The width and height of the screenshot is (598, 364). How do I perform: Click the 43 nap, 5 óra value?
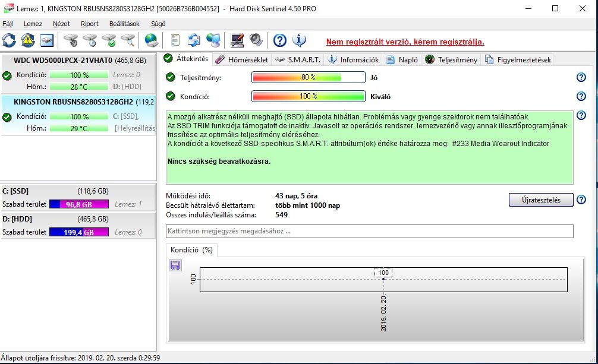pos(297,196)
